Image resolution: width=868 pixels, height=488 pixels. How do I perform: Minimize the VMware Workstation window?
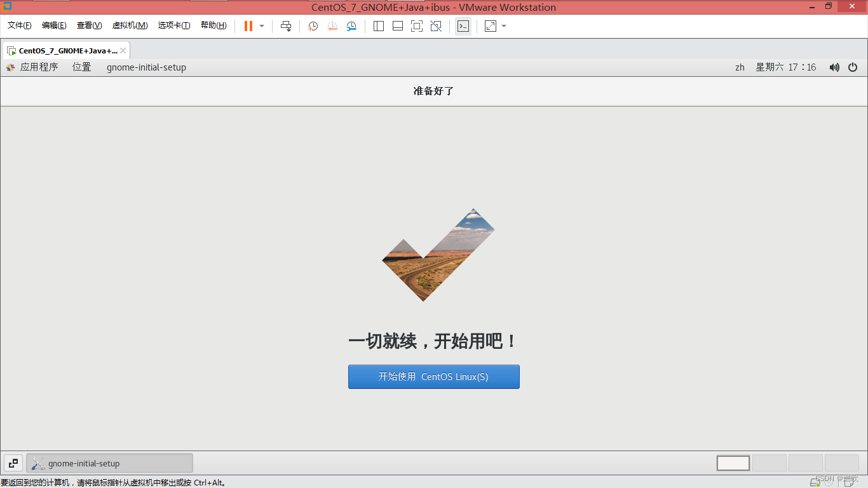(812, 6)
